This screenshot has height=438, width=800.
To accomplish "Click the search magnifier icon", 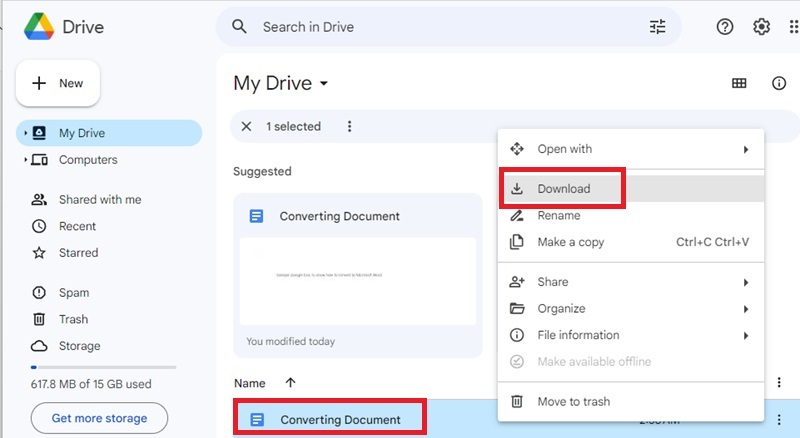I will (x=239, y=27).
